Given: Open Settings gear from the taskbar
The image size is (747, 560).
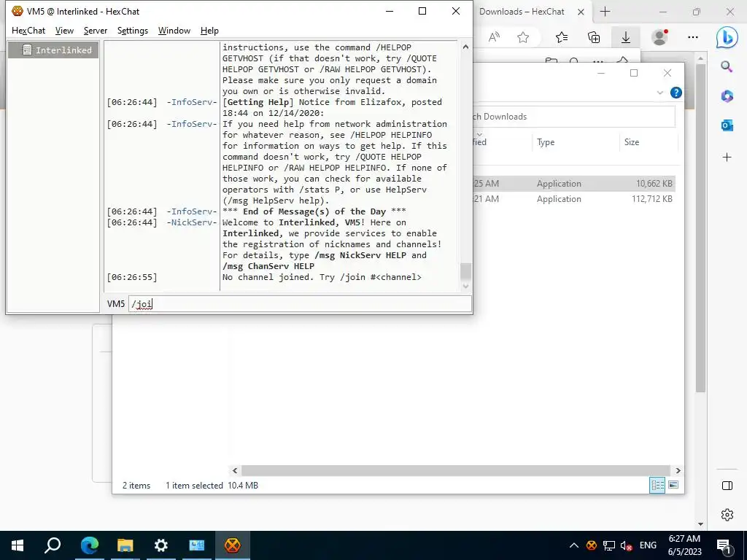Looking at the screenshot, I should click(x=161, y=545).
